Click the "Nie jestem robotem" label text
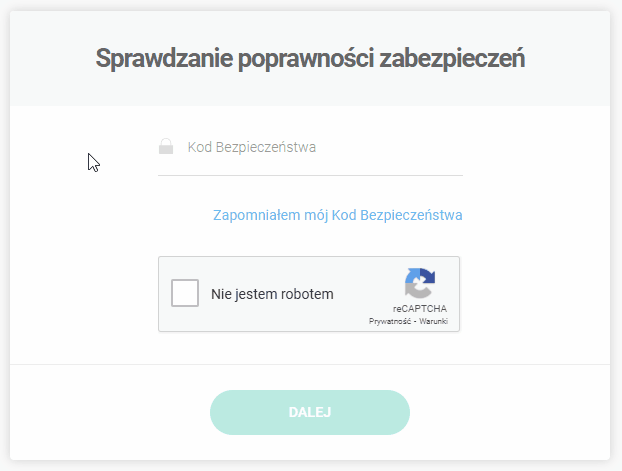This screenshot has height=471, width=622. click(272, 295)
